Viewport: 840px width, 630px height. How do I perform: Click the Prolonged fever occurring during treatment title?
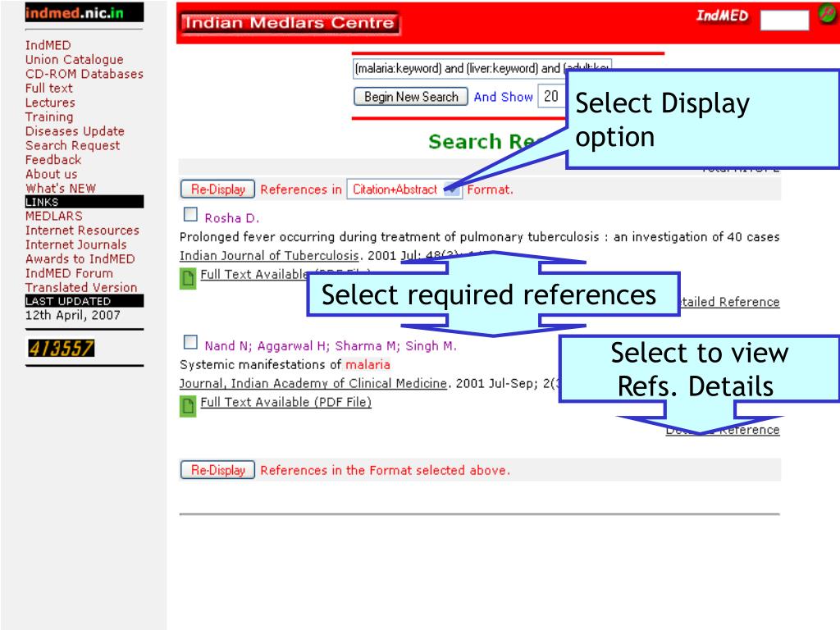pos(479,237)
